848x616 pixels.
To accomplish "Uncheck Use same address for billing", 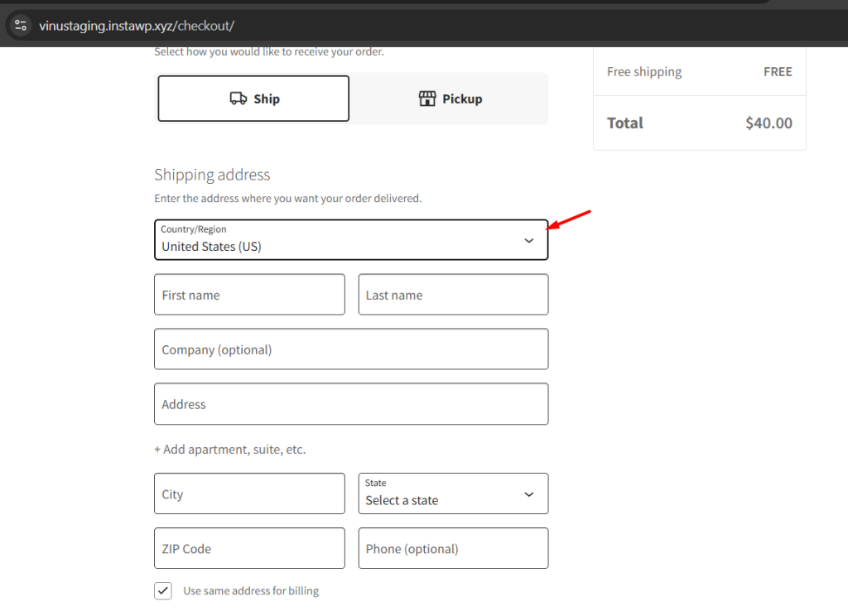I will 163,590.
